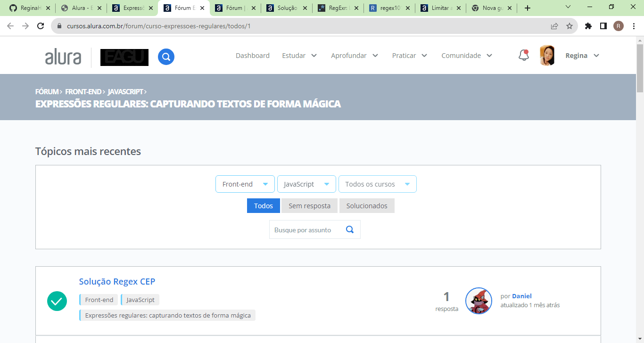This screenshot has height=343, width=644.
Task: Click the EXPRESSÕES REGULARES course heading
Action: (x=188, y=104)
